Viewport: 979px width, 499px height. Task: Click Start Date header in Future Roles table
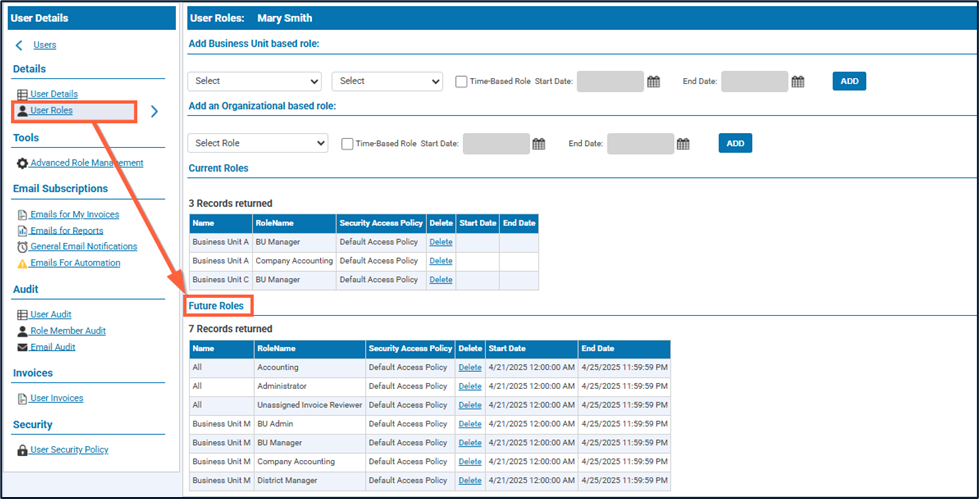(532, 348)
